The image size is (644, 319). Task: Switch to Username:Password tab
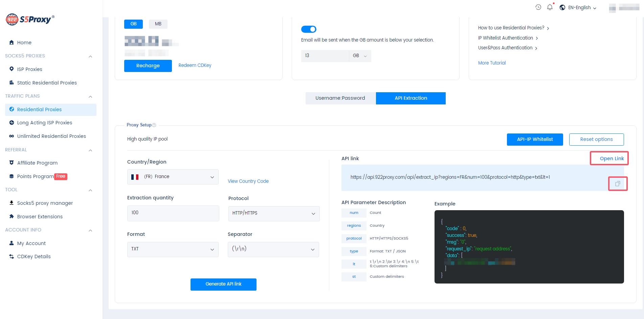click(x=340, y=98)
